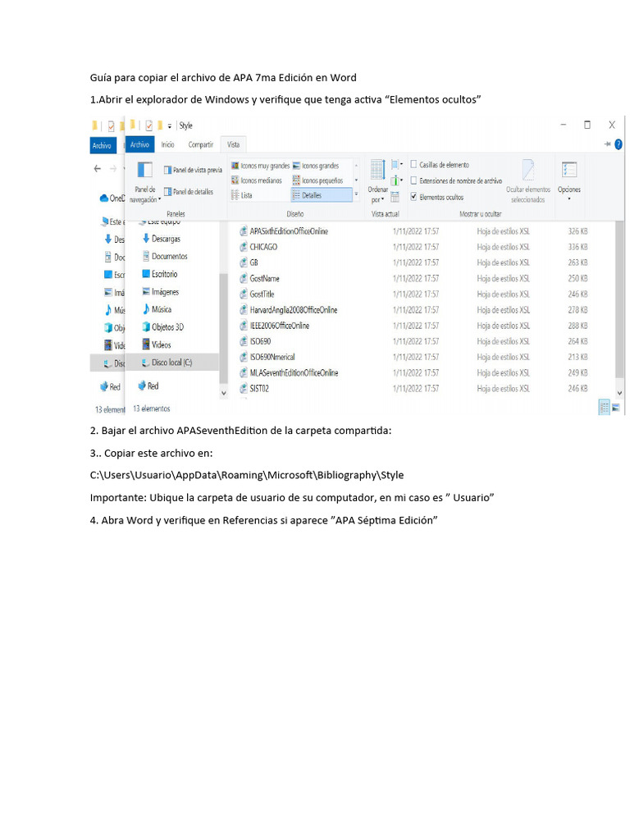Click the Agregar columnas icon in Vista actual
The image size is (630, 840).
click(x=395, y=180)
